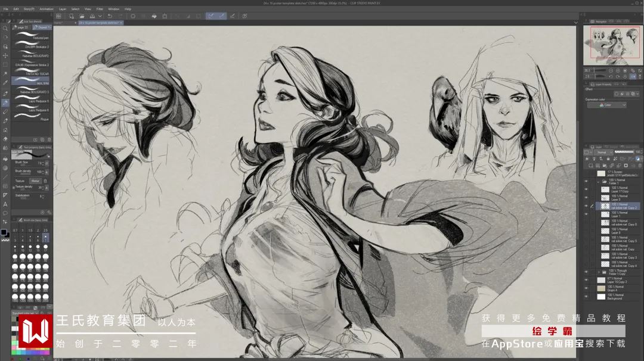Click the Navigator canvas thumbnail
This screenshot has height=361, width=644.
[x=613, y=45]
